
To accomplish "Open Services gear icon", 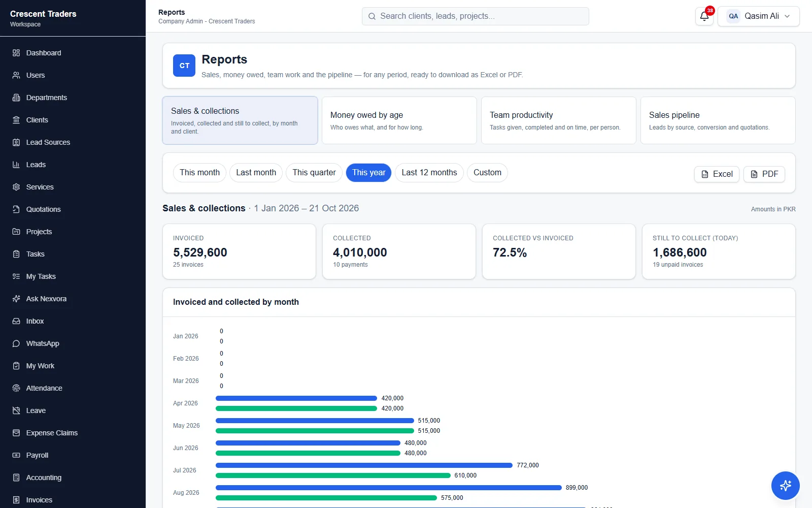I will 16,187.
